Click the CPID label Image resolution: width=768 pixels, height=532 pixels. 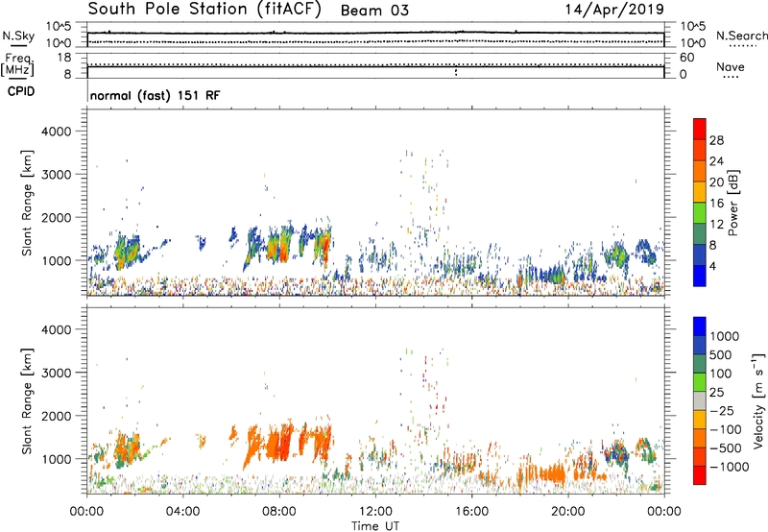(21, 91)
